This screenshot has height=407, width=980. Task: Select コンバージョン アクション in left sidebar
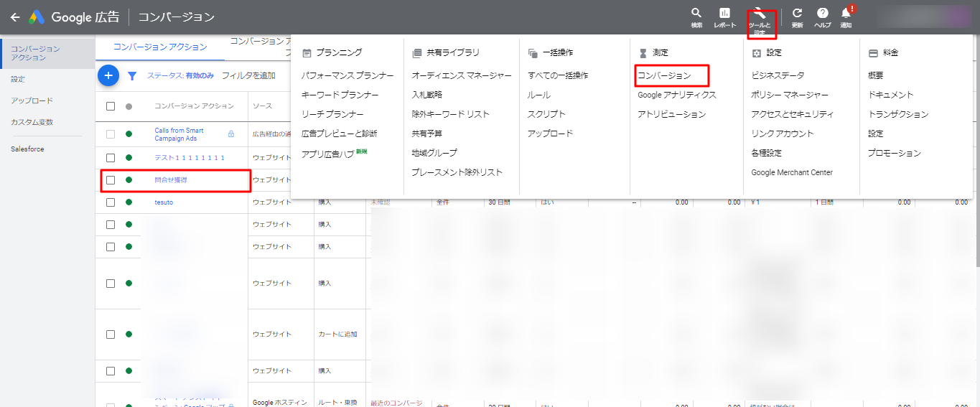(47, 53)
